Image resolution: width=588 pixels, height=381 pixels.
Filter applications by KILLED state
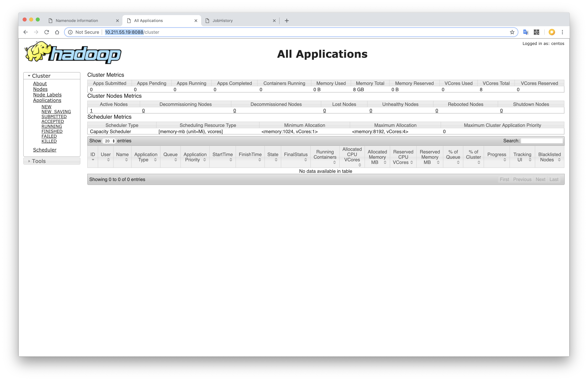click(x=49, y=141)
